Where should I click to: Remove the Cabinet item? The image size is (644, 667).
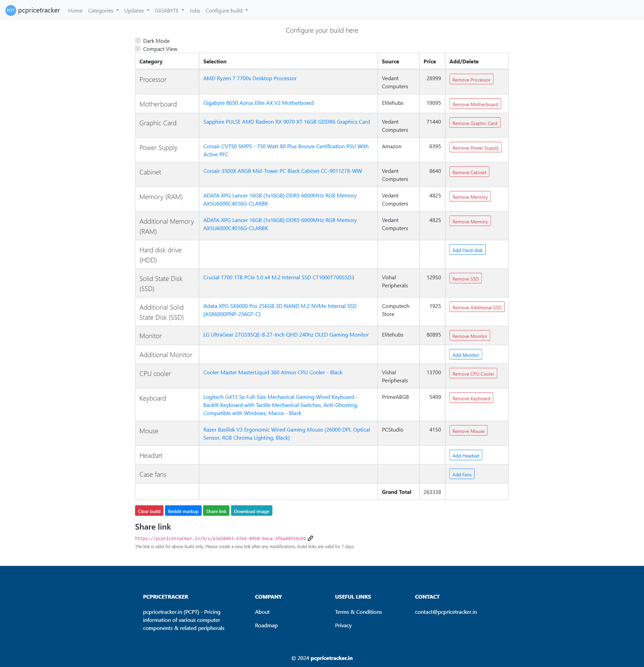tap(469, 172)
